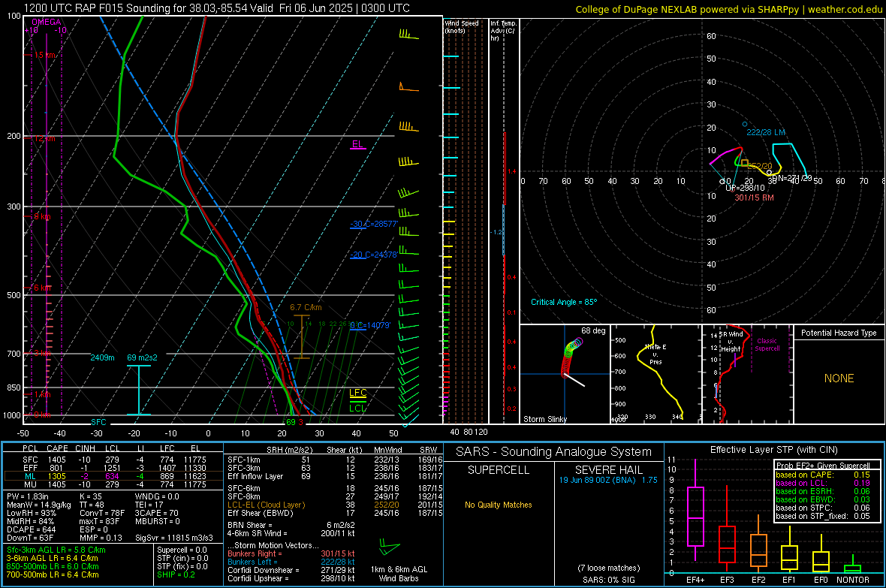Screen dimensions: 886x588
Task: Click the BRN Shear = 6 m2/s2 line
Action: (291, 525)
